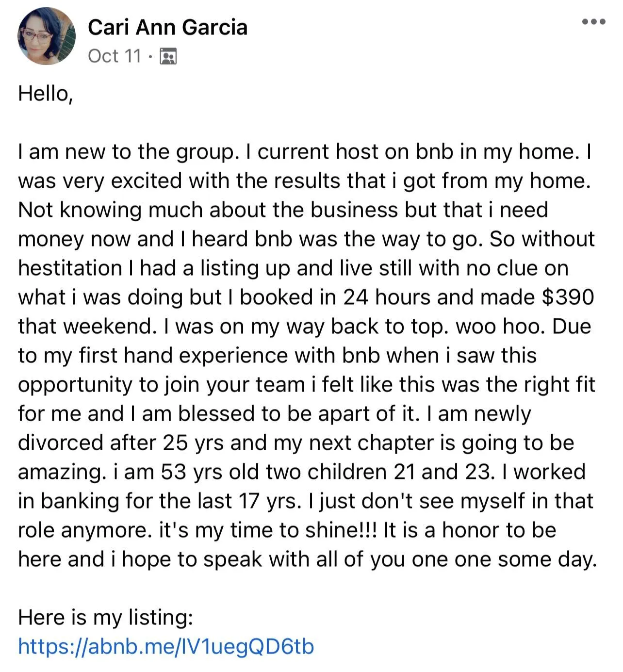Click the group members audience icon
Screen dimensions: 623x672
pos(168,56)
